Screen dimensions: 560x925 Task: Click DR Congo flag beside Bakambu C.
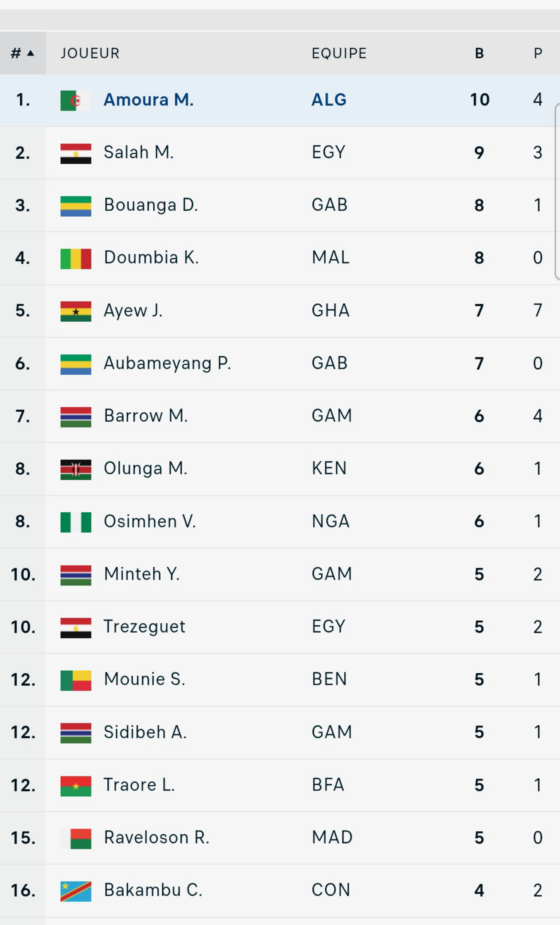tap(76, 891)
